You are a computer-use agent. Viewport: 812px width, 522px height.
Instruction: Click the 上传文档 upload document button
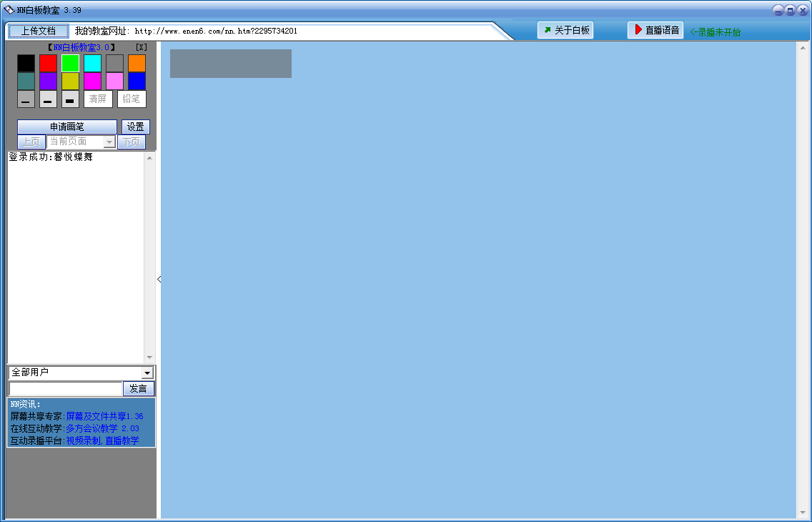coord(39,31)
